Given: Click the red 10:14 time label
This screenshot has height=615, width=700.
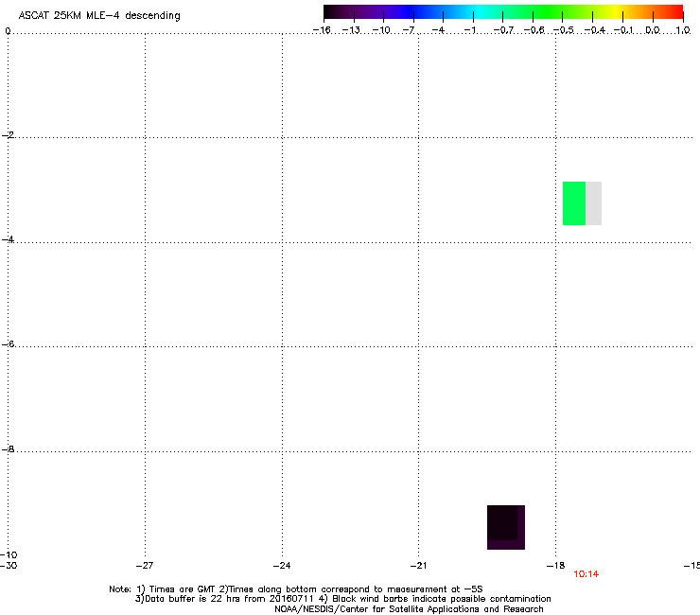Looking at the screenshot, I should pyautogui.click(x=586, y=574).
